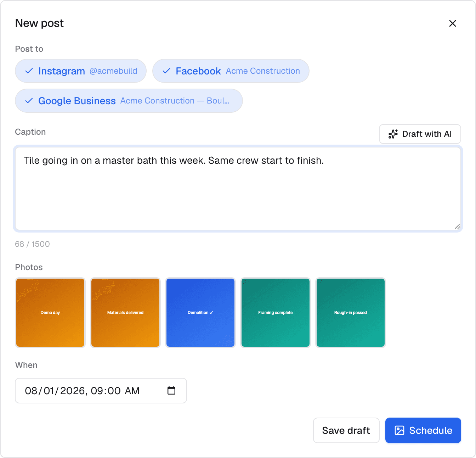476x458 pixels.
Task: Click into the Caption text area
Action: pyautogui.click(x=238, y=189)
